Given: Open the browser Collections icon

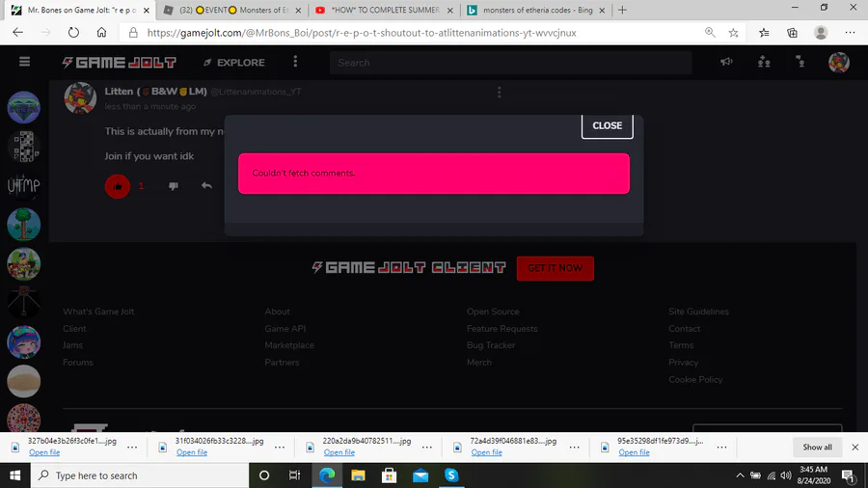Looking at the screenshot, I should [792, 33].
